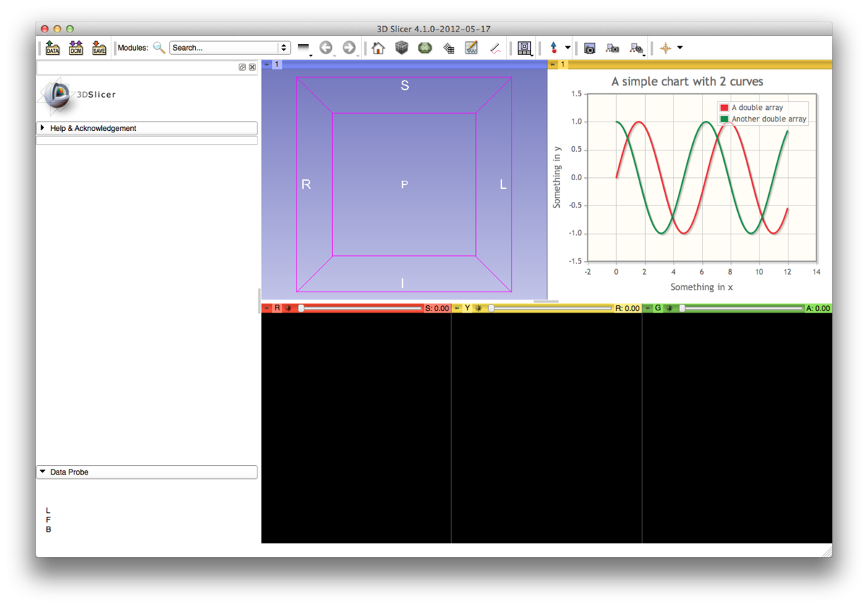The image size is (868, 607).
Task: Open the DCM DICOM import icon
Action: 76,48
